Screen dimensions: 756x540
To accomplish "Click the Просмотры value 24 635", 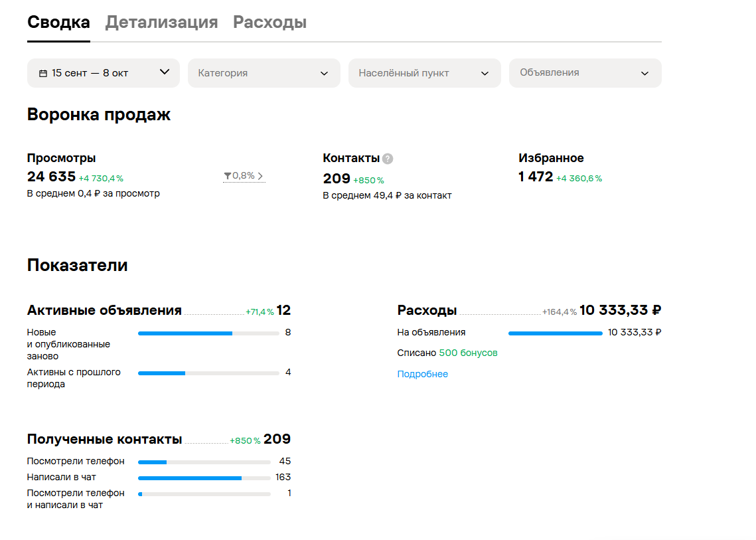I will [x=52, y=177].
